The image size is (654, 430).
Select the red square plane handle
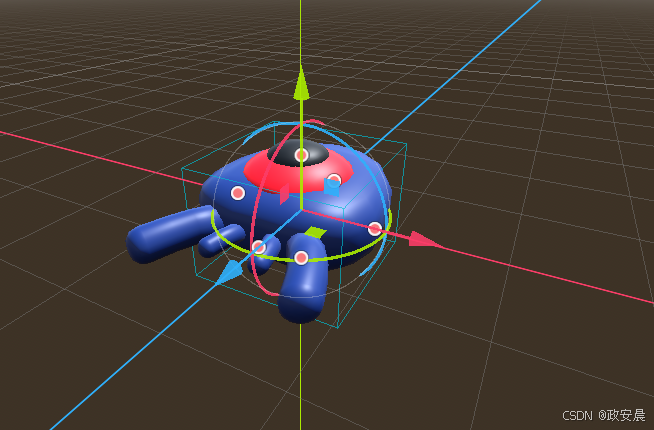coord(284,194)
